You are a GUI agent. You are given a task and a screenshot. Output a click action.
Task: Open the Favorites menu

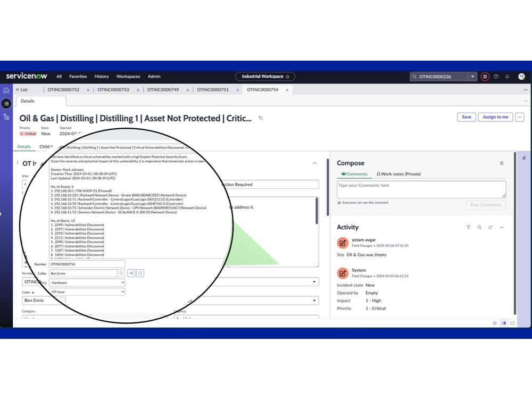(78, 76)
